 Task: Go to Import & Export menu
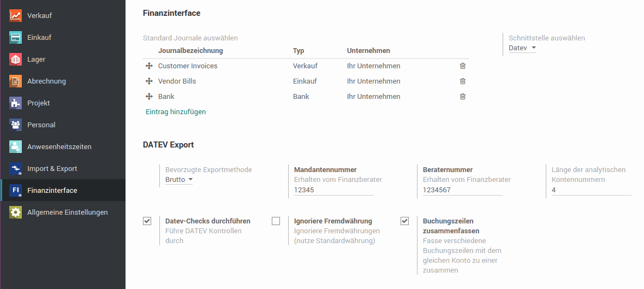pyautogui.click(x=52, y=169)
